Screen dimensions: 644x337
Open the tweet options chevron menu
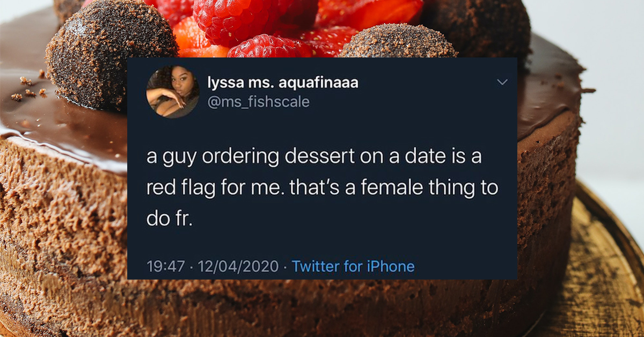coord(502,83)
